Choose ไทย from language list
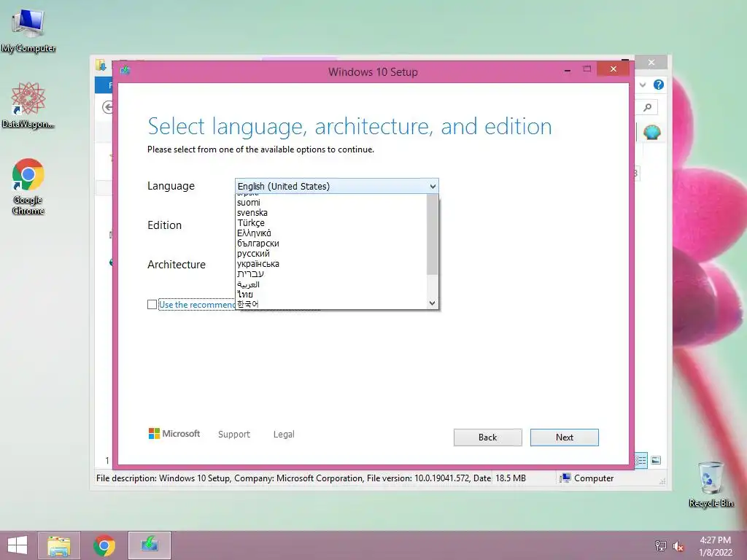Screen dimensions: 747x560 pyautogui.click(x=332, y=295)
